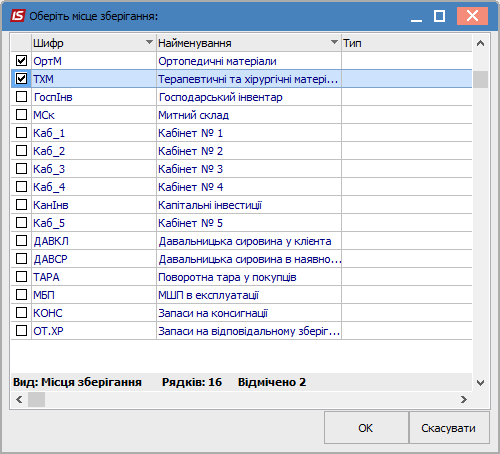500x454 pixels.
Task: Open the Шифр column filter dropdown
Action: pyautogui.click(x=149, y=42)
